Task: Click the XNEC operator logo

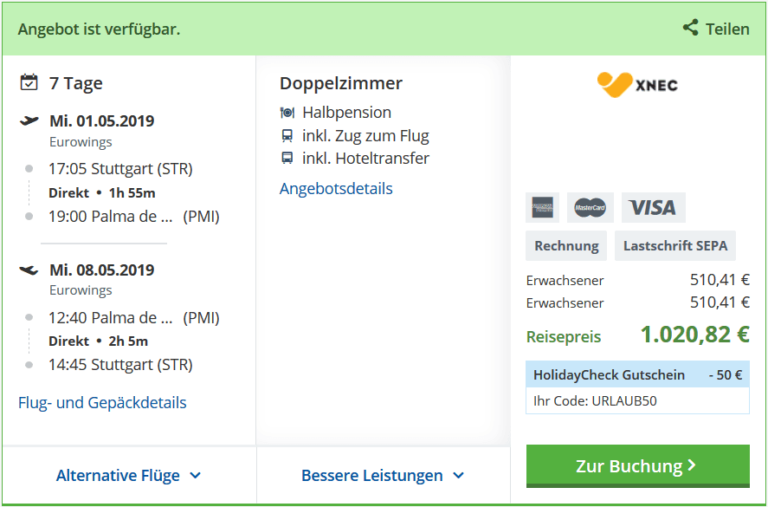Action: (x=637, y=85)
